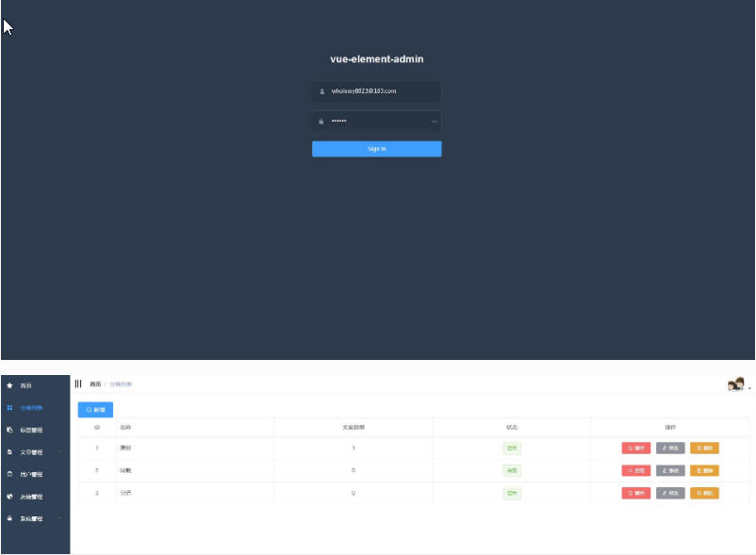Click the blue grid icon in sidebar

(9, 408)
